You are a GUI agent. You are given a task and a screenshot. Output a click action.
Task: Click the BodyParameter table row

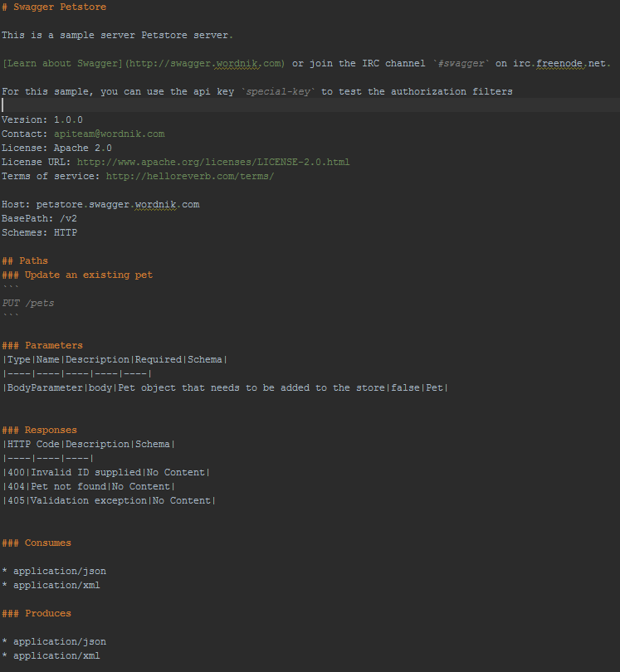click(225, 388)
